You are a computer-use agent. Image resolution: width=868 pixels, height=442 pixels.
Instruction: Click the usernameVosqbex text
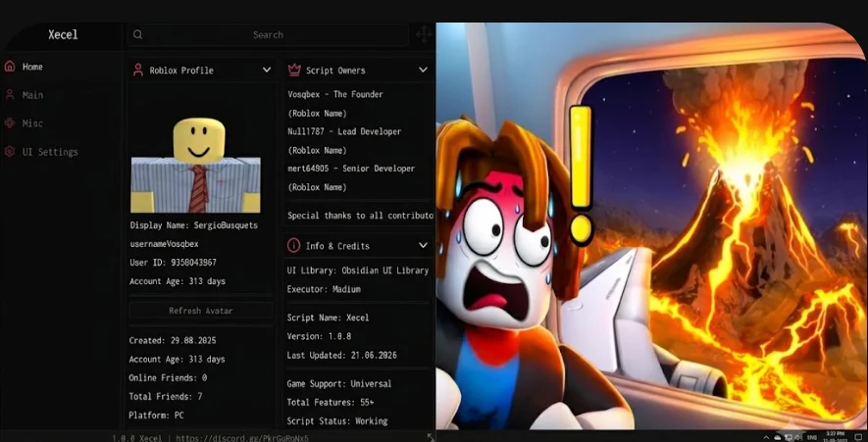pos(165,244)
